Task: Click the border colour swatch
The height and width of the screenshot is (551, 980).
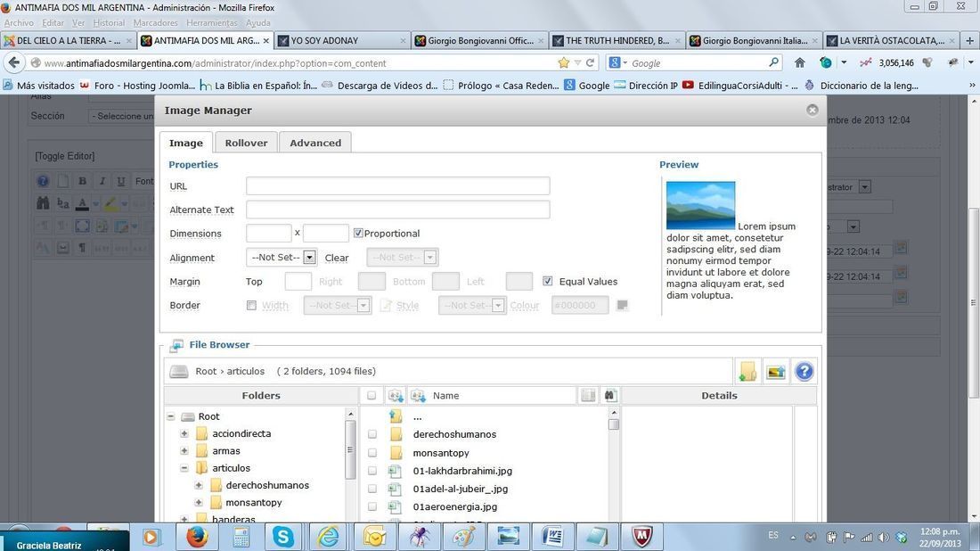Action: coord(622,305)
